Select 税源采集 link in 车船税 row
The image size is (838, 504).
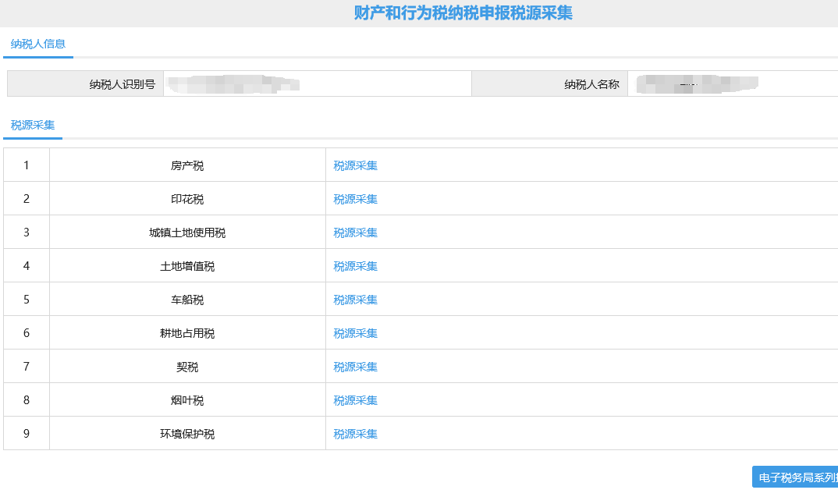pyautogui.click(x=355, y=300)
